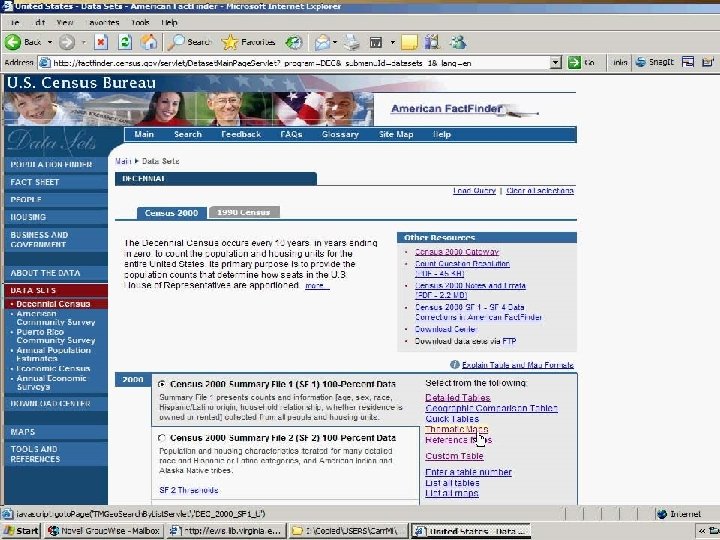The height and width of the screenshot is (540, 720).
Task: Open the View menu
Action: pos(65,22)
